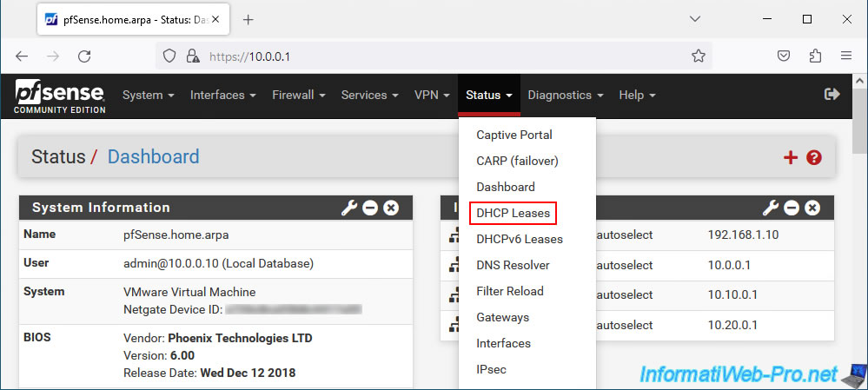868x390 pixels.
Task: Click network icon beside 192.168.1.10 row
Action: point(454,237)
